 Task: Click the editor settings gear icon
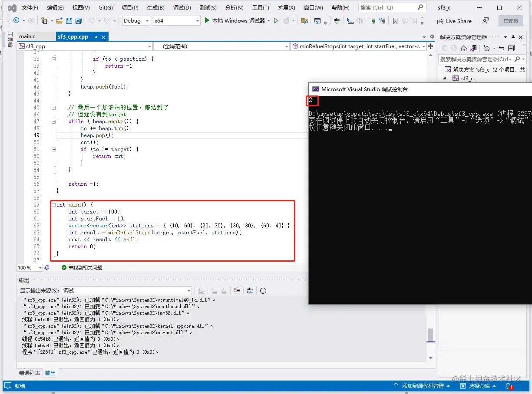pos(432,37)
